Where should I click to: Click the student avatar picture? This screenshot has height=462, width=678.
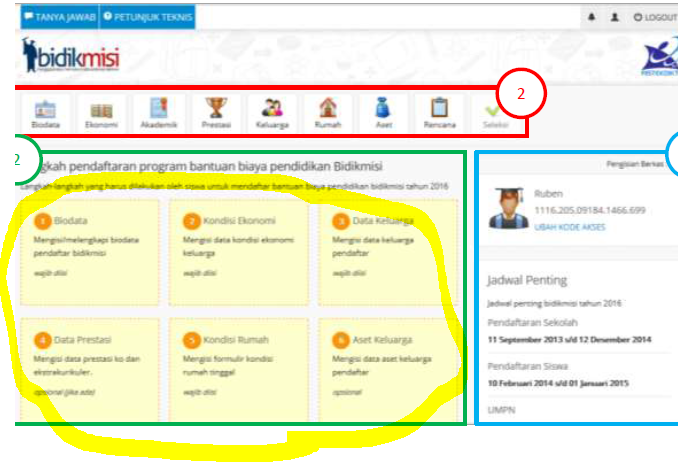[508, 208]
